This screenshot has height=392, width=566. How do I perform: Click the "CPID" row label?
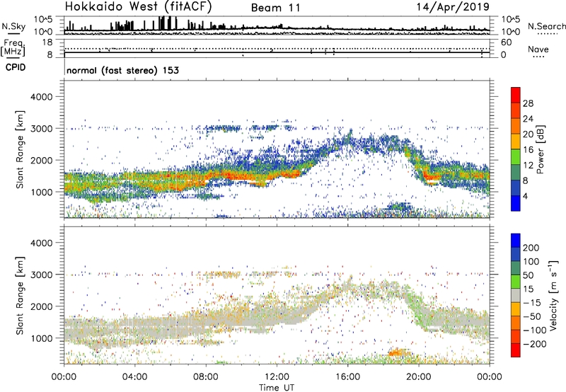16,67
